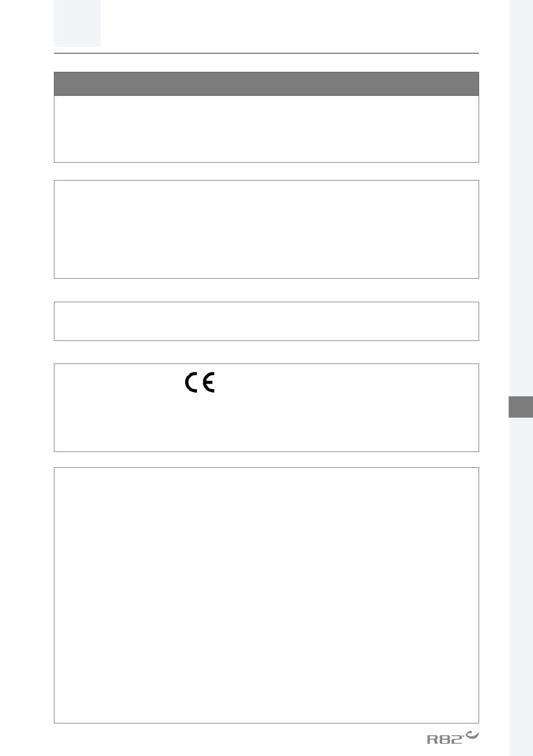Click inside the large bottom bordered box
The width and height of the screenshot is (533, 756).
tap(266, 595)
